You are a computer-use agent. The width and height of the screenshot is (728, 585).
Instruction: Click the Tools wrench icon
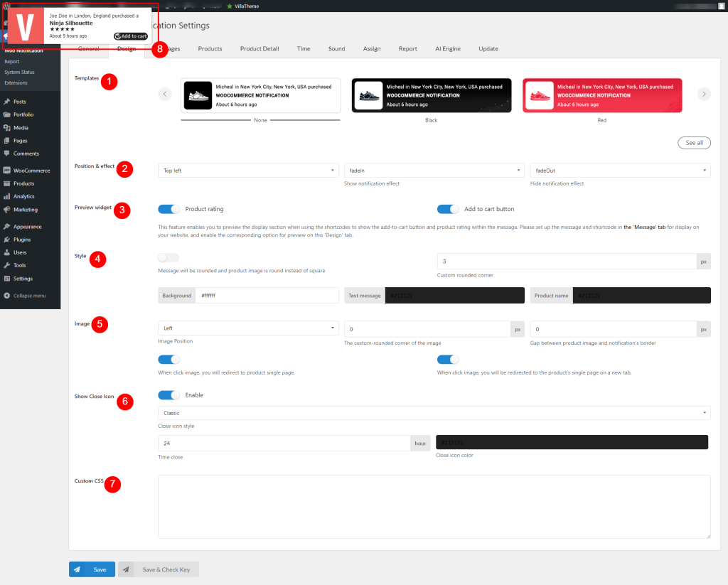click(x=7, y=266)
